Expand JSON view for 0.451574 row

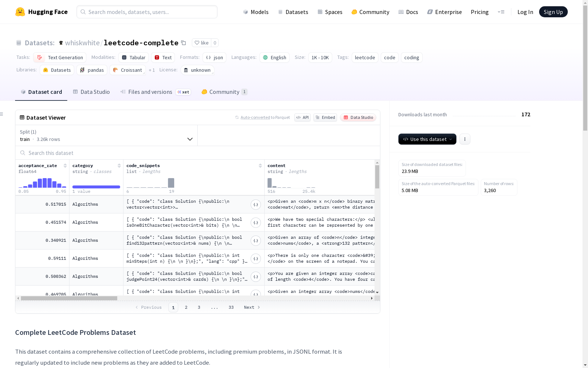click(256, 223)
